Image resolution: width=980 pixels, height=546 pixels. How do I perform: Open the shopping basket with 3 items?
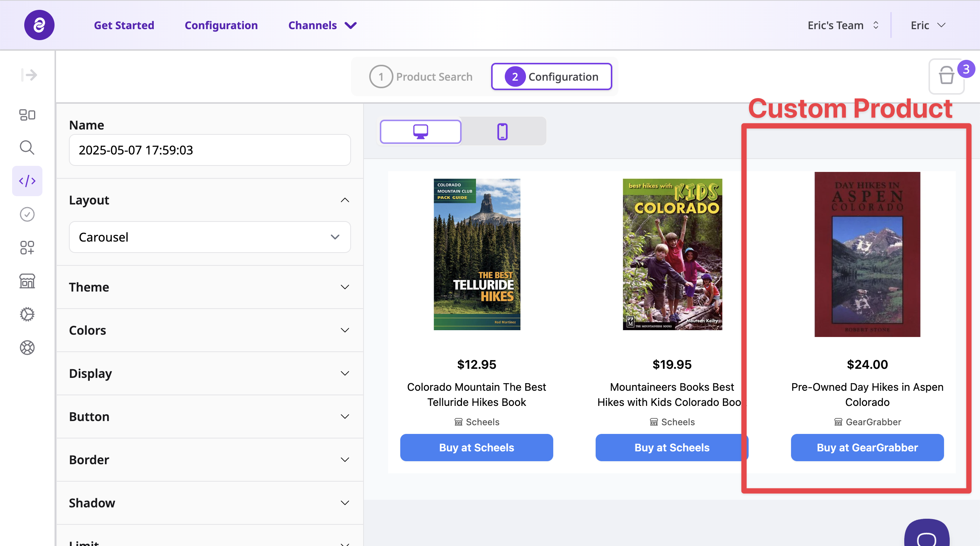pos(946,76)
